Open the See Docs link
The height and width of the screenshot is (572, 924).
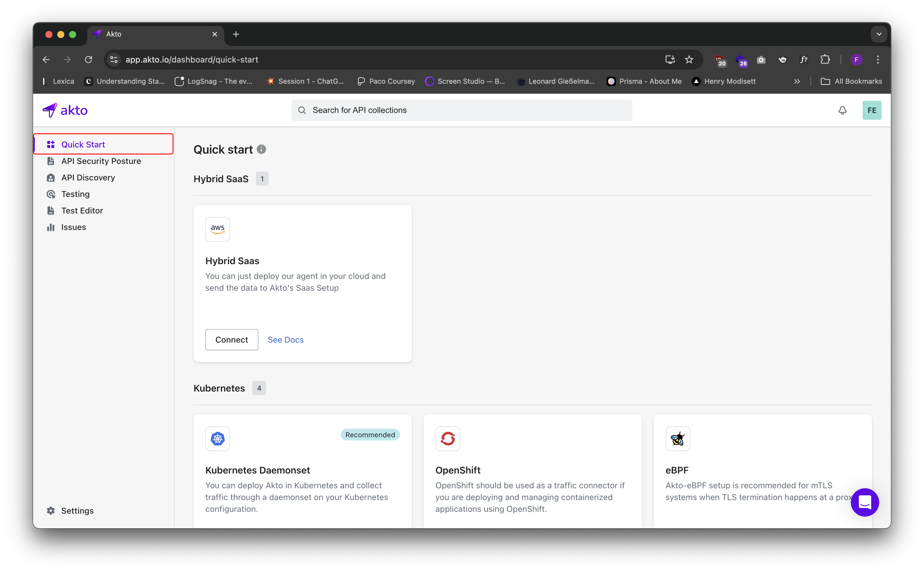[x=285, y=340]
